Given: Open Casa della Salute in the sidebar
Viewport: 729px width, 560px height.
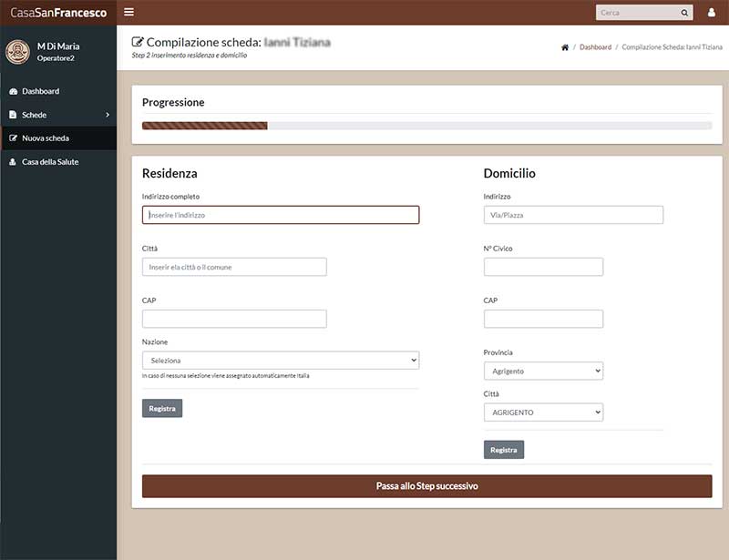Looking at the screenshot, I should click(x=58, y=162).
